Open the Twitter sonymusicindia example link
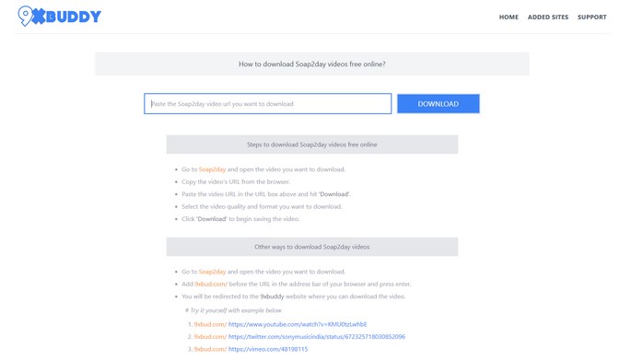Screen dimensions: 644x360 (317, 337)
